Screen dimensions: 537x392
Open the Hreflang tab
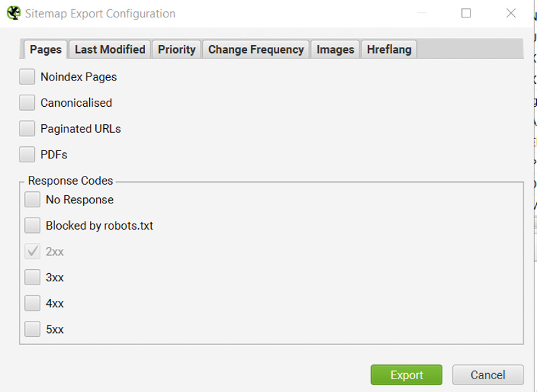389,49
